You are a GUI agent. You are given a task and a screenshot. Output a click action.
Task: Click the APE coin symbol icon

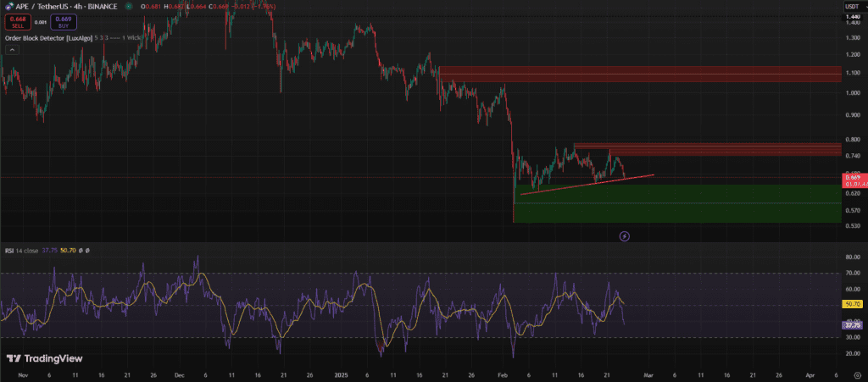point(8,7)
